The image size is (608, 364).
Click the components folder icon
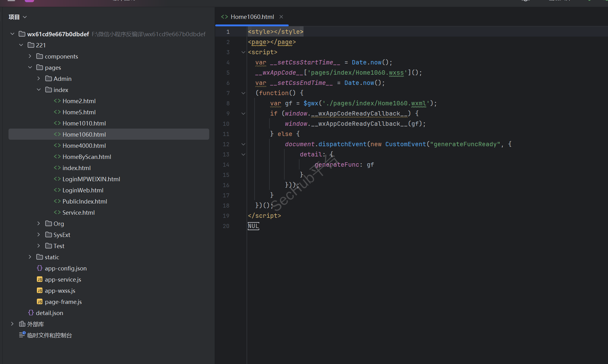(39, 56)
